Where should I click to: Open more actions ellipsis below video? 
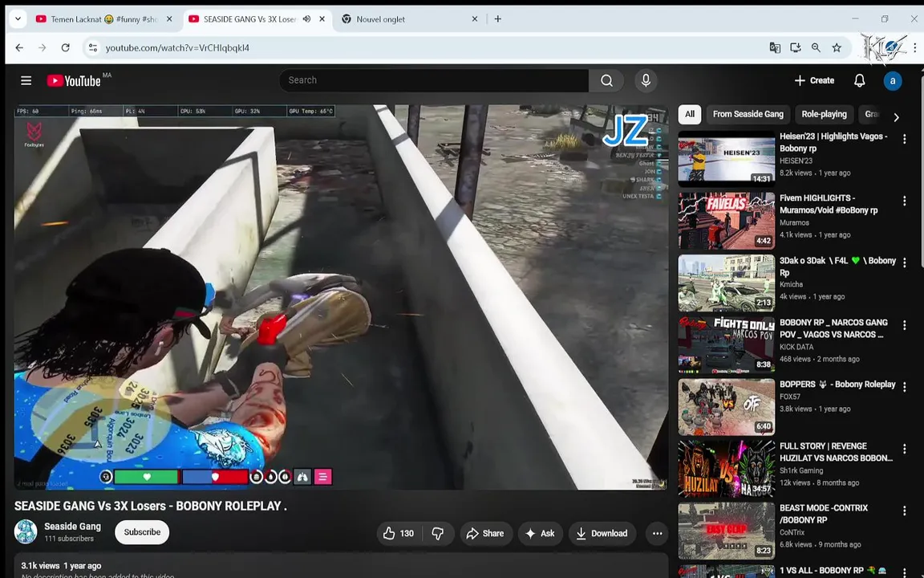657,533
